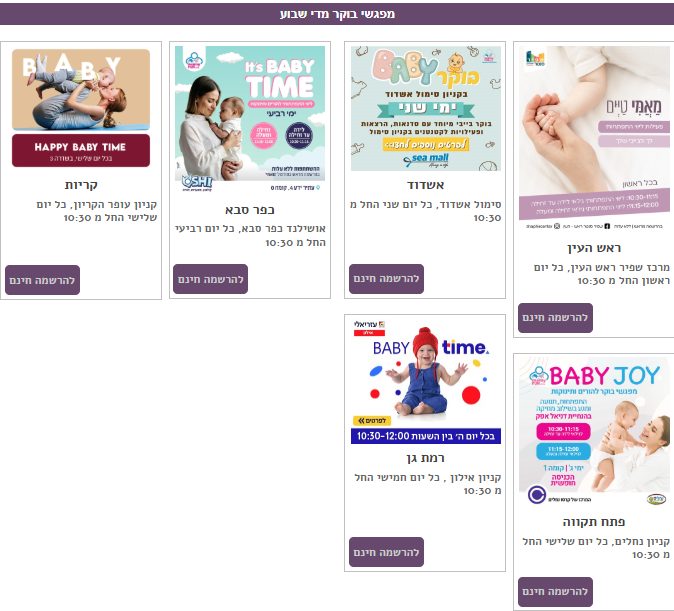Open the Mommy Time hands poster
674x611 pixels.
[596, 138]
